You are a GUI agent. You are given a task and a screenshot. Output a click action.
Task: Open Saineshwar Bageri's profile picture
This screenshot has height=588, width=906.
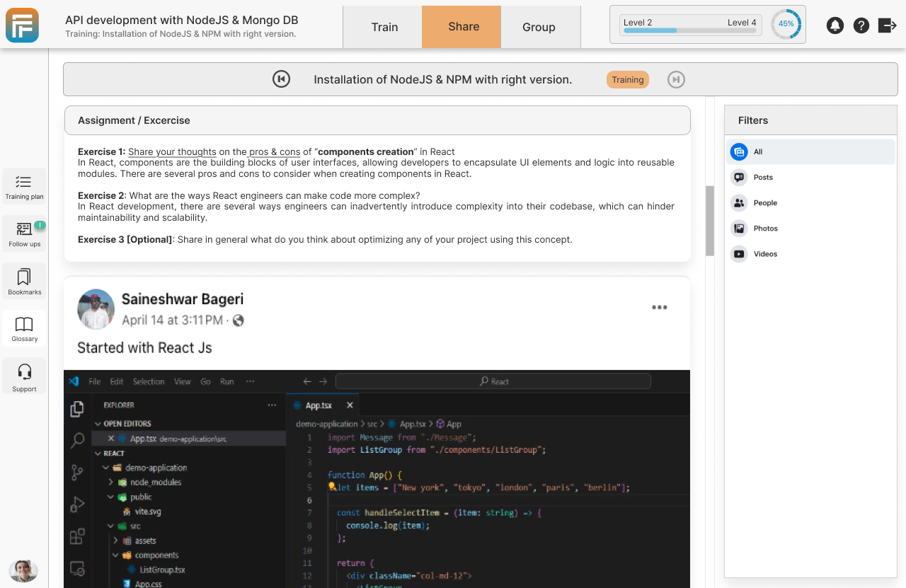click(96, 309)
